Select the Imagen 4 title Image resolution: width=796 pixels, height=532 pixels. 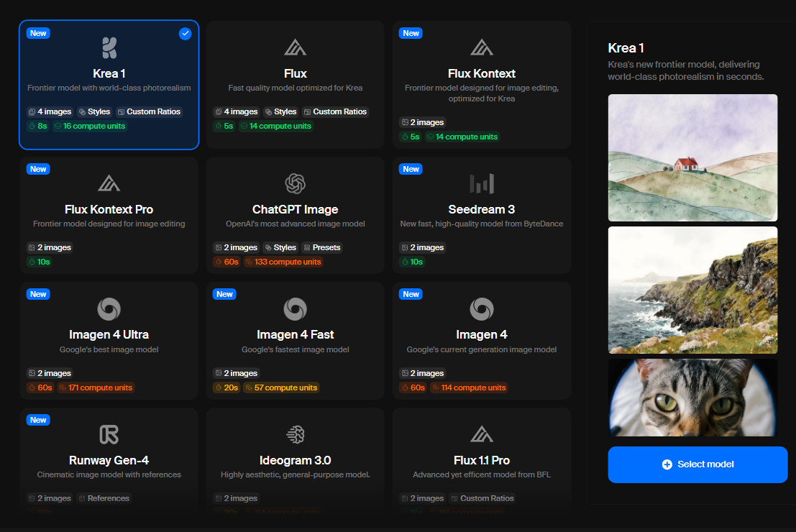click(482, 334)
